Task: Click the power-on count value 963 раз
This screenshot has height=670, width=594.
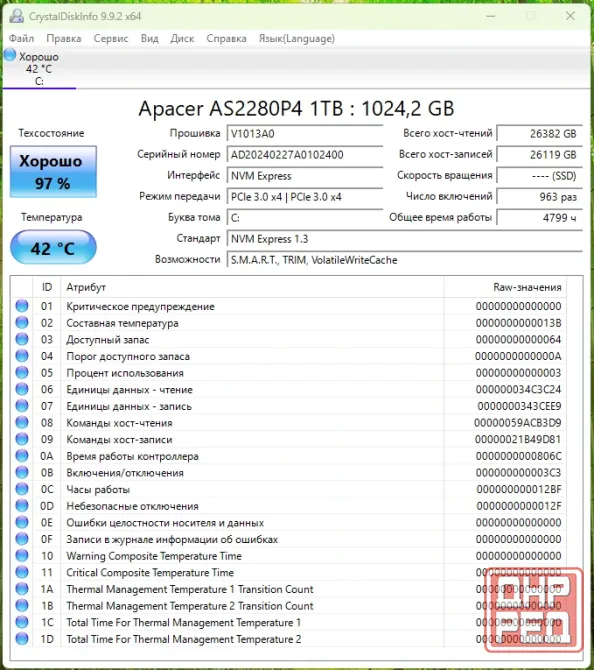Action: [539, 197]
